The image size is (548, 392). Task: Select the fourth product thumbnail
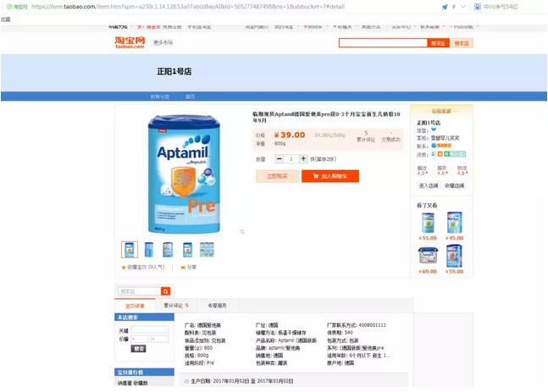[x=188, y=250]
